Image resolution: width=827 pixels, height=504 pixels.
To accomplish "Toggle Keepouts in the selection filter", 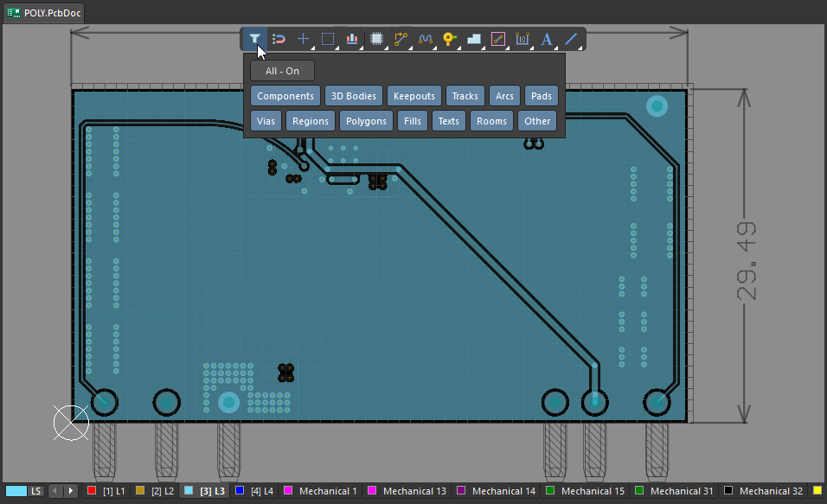I will coord(414,96).
